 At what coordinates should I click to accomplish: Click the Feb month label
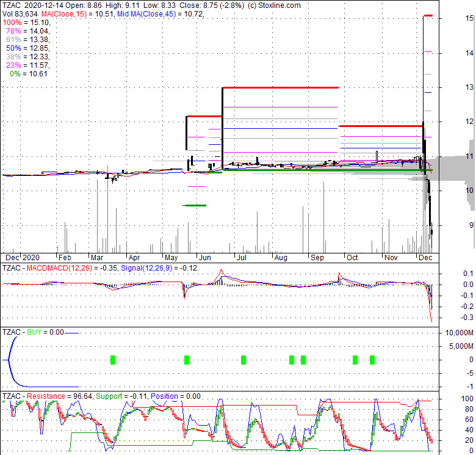(x=65, y=258)
